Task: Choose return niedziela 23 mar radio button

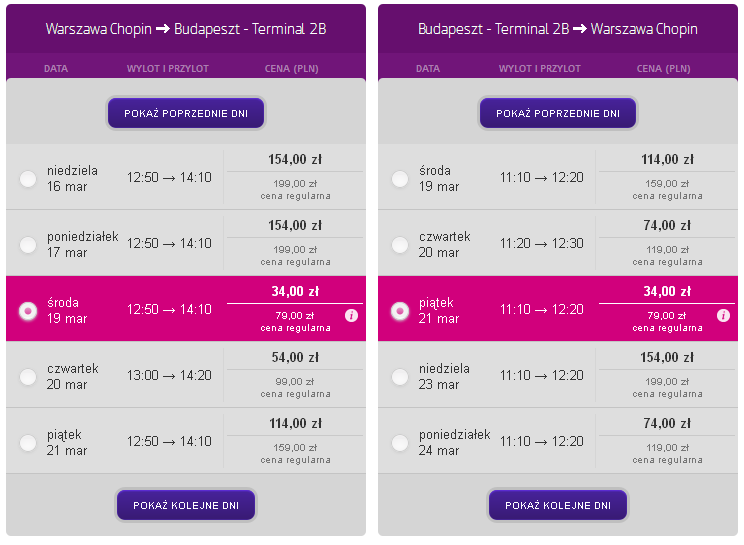Action: click(400, 377)
